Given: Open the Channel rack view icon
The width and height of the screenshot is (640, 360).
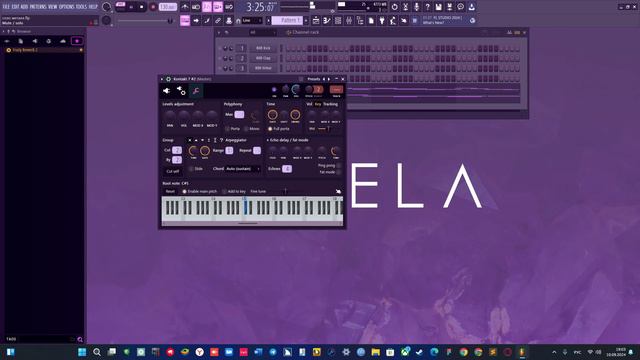Looking at the screenshot, I should point(338,20).
